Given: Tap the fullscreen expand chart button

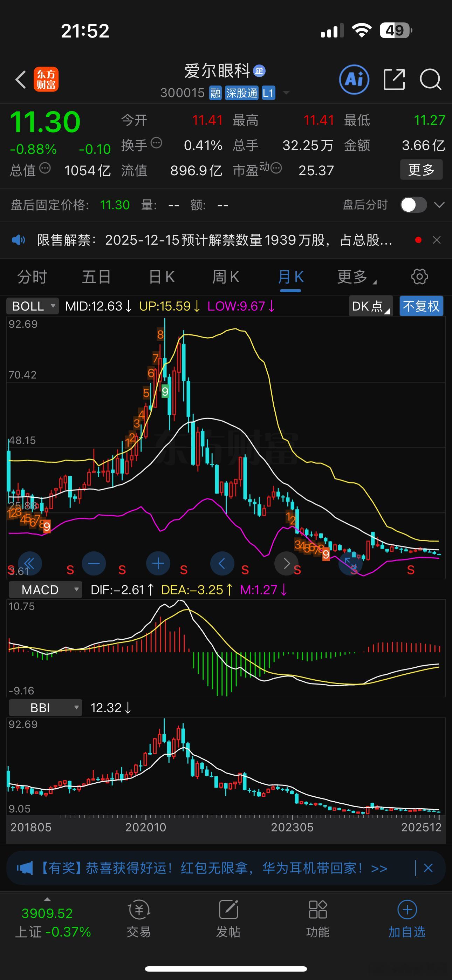Looking at the screenshot, I should pyautogui.click(x=350, y=563).
